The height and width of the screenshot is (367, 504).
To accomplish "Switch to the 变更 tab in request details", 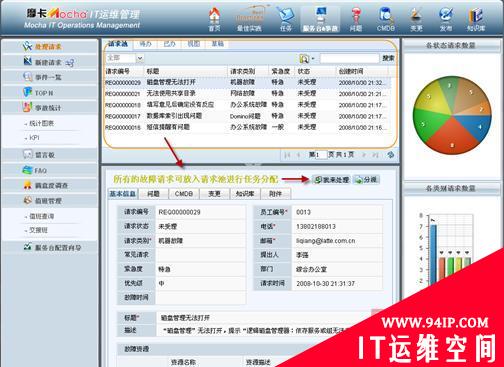I will click(214, 194).
